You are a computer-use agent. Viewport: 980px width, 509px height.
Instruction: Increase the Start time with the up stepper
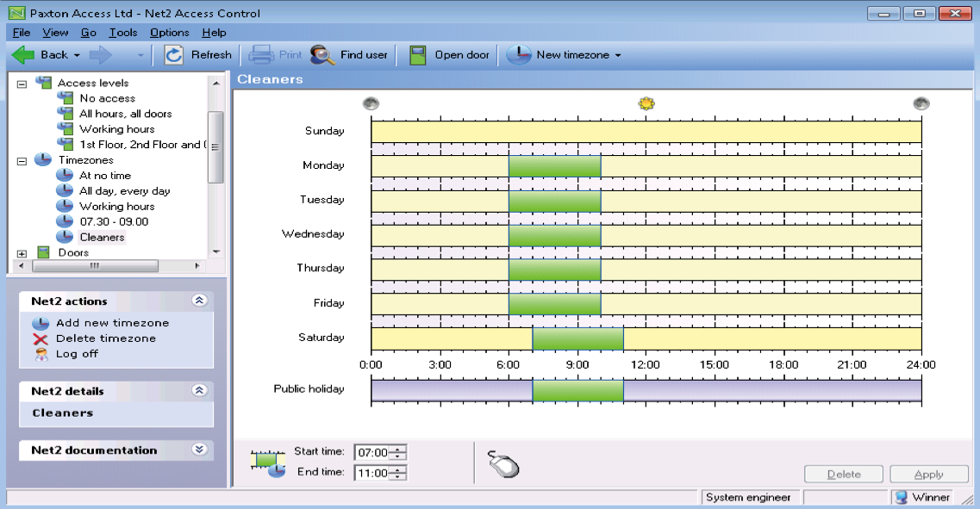click(x=396, y=449)
